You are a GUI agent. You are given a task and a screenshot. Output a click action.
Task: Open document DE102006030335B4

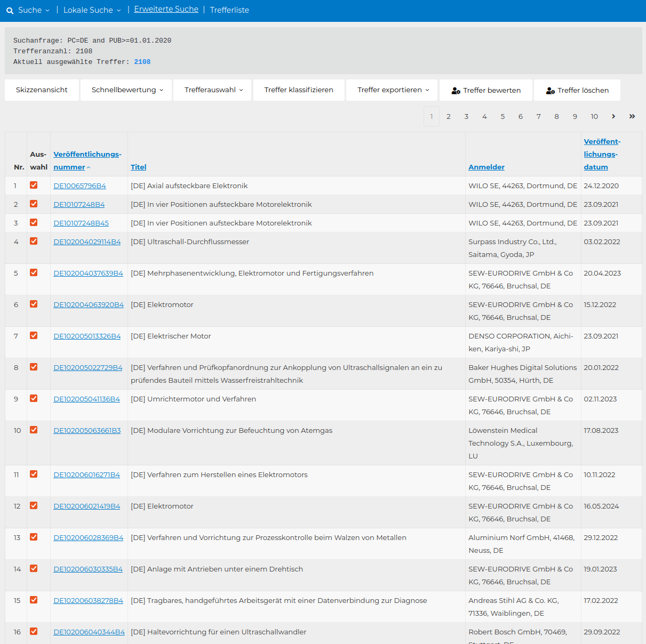[88, 569]
